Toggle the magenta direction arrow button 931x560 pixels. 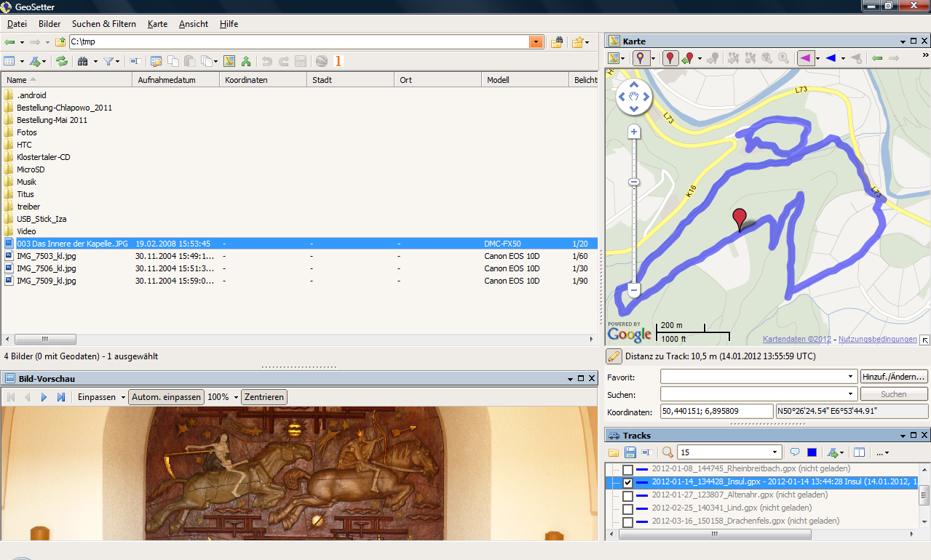pyautogui.click(x=806, y=58)
